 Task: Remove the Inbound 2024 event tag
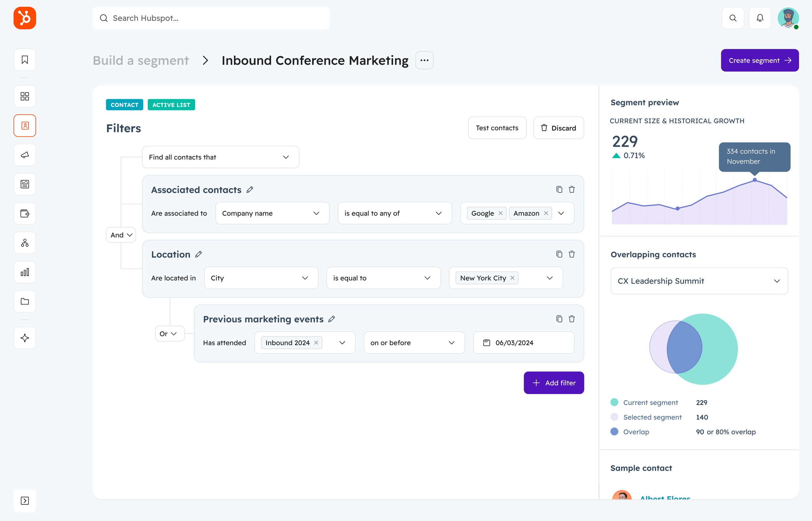(x=316, y=342)
